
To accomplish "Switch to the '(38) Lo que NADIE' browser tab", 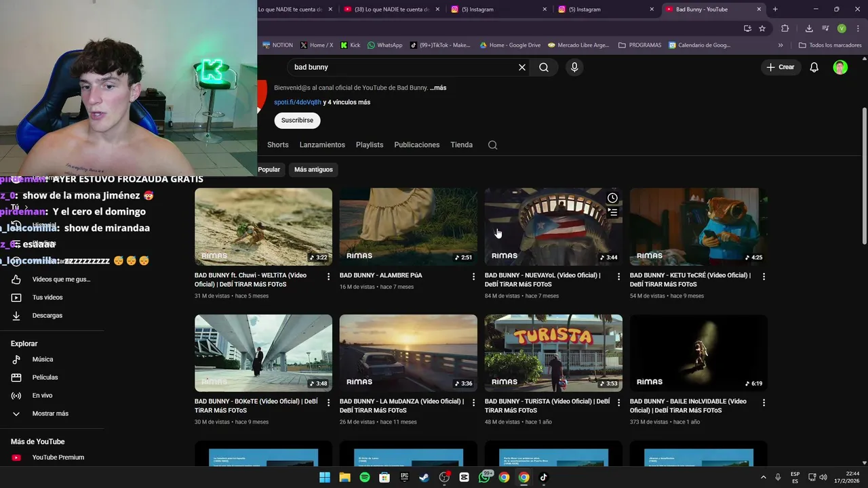I will click(x=391, y=9).
